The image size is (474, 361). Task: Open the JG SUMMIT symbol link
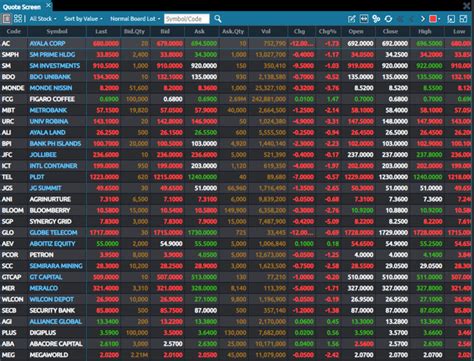pyautogui.click(x=45, y=188)
